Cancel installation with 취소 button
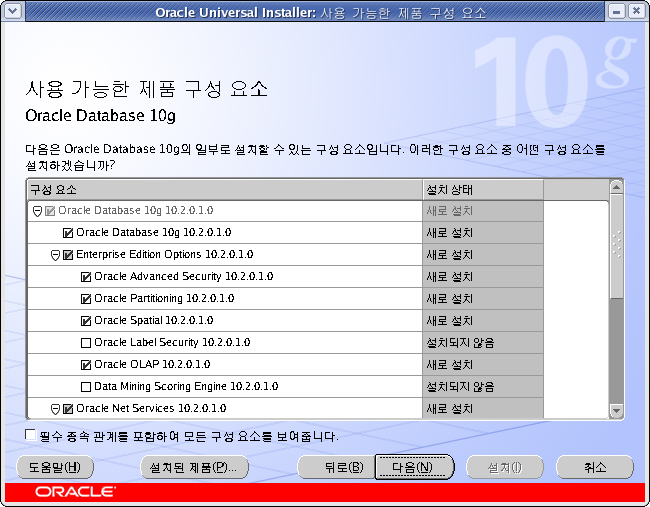Screen dimensions: 650x507 pos(595,468)
